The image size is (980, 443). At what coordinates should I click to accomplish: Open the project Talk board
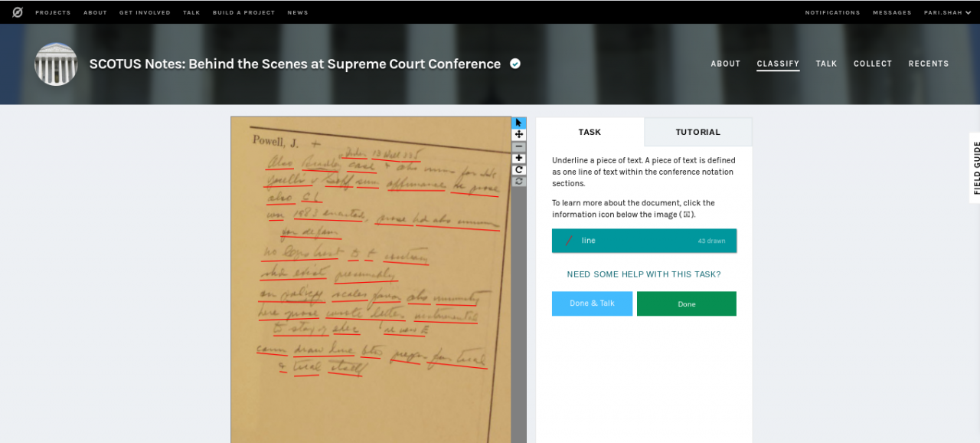tap(826, 64)
